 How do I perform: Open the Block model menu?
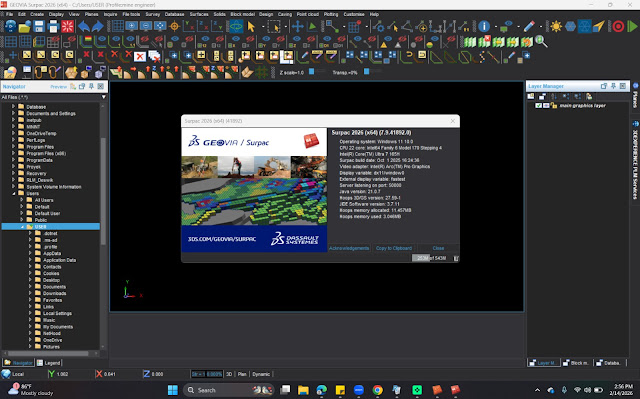[242, 14]
